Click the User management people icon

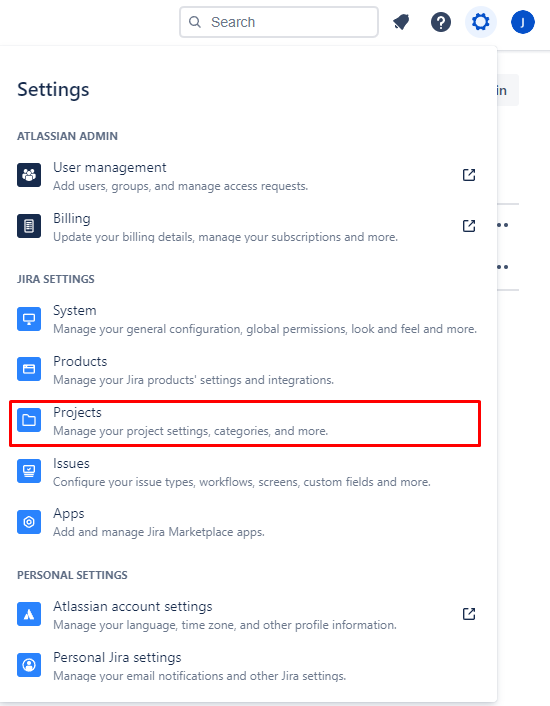tap(29, 175)
